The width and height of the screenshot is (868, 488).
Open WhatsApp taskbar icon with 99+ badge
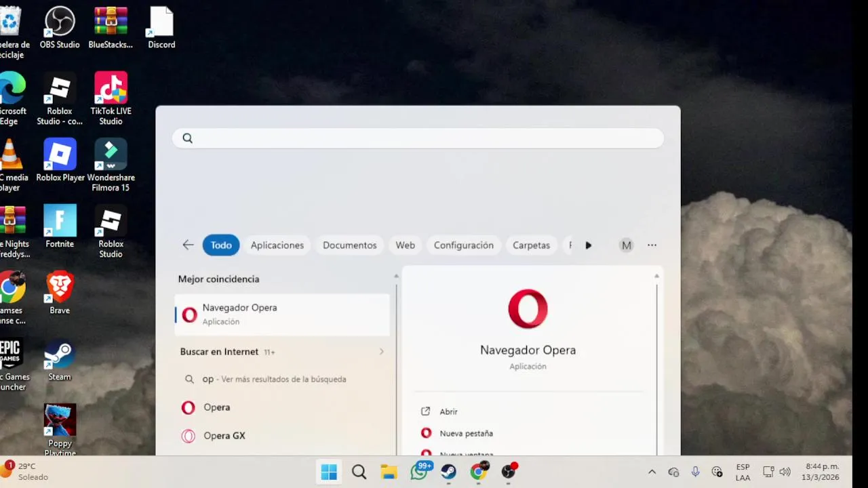click(420, 471)
